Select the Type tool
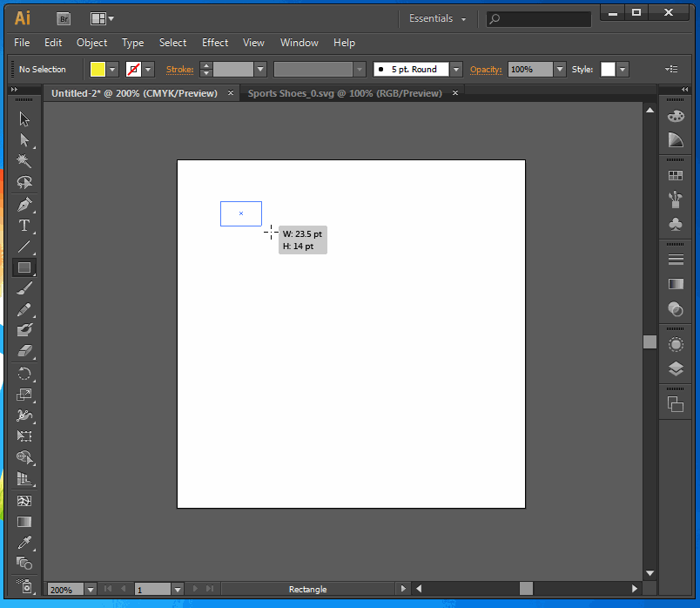Image resolution: width=700 pixels, height=608 pixels. 24,226
